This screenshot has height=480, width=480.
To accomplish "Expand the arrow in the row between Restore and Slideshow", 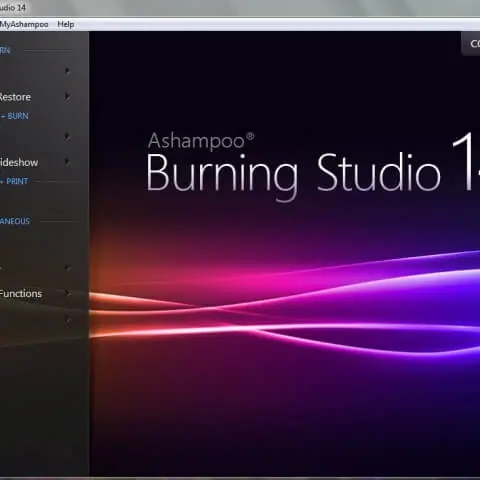I will click(67, 136).
